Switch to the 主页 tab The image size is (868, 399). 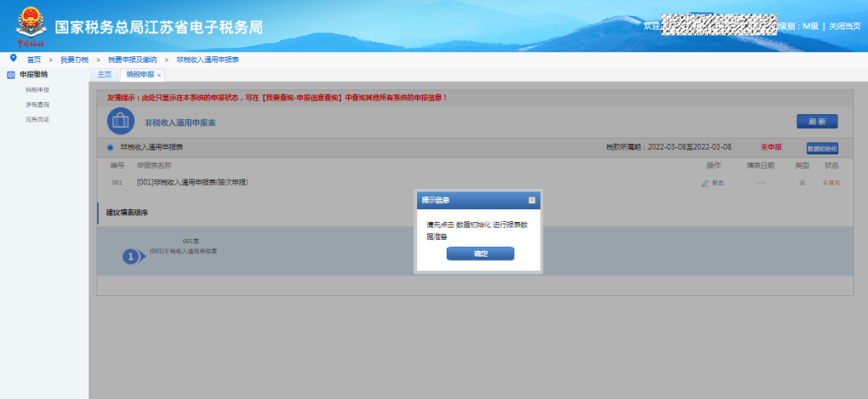104,75
